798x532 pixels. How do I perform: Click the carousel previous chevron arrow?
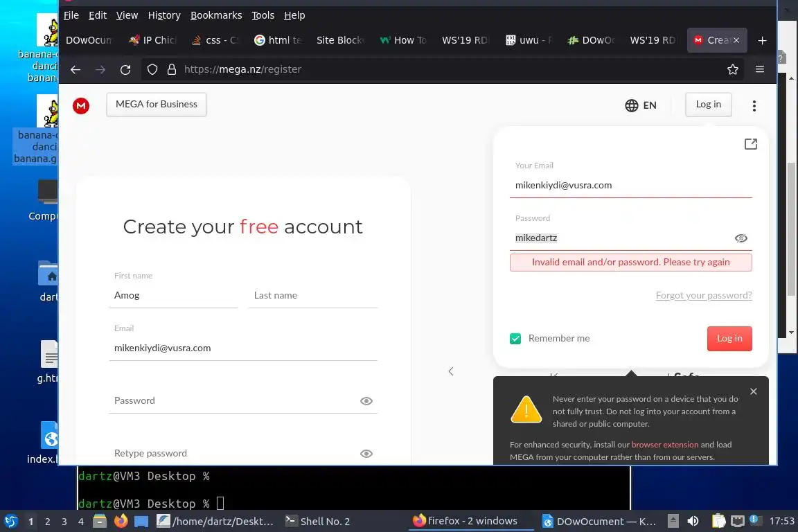click(x=451, y=371)
